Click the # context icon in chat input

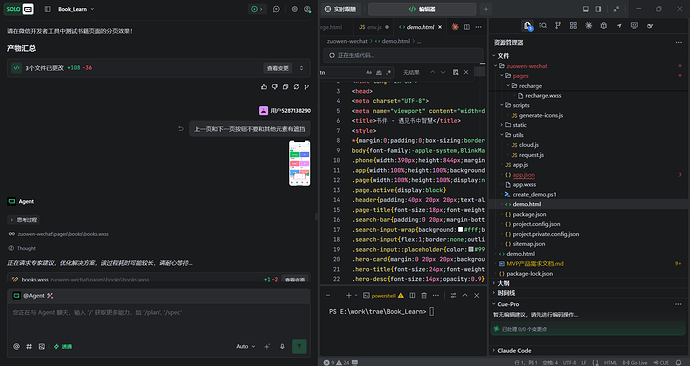(x=29, y=347)
